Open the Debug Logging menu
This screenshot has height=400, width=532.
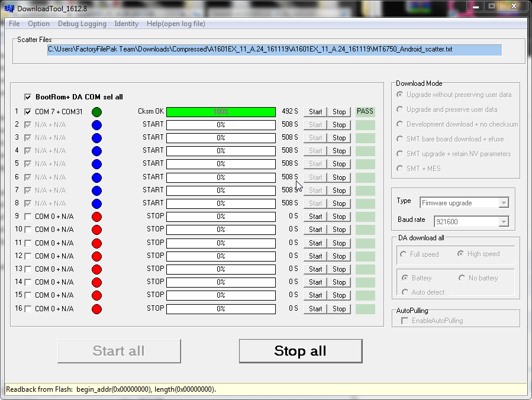pos(82,24)
